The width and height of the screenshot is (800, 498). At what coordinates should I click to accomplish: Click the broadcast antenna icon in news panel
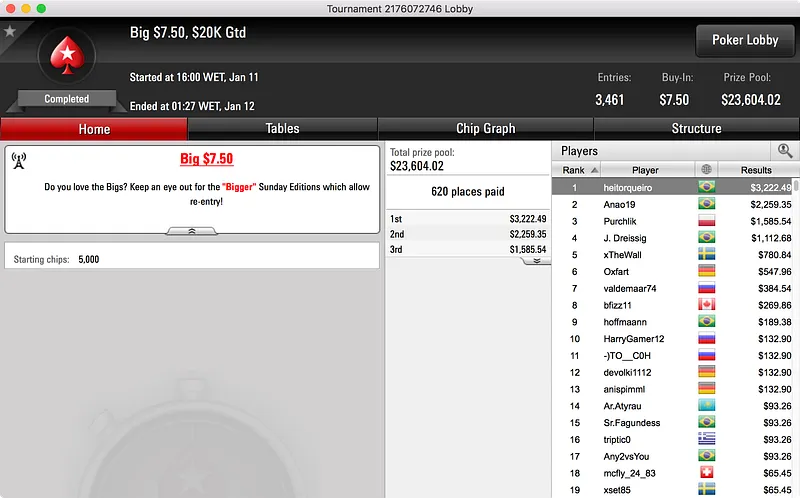[x=19, y=161]
